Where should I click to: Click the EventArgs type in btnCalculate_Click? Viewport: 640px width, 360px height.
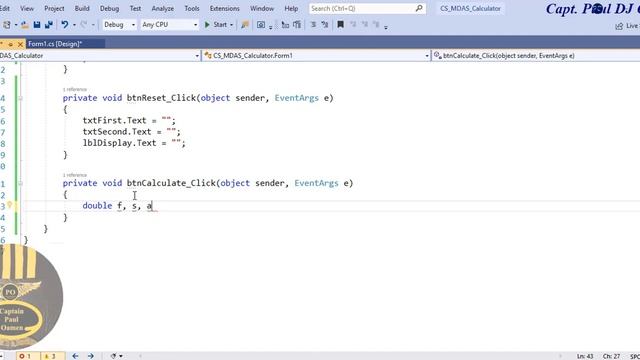[x=316, y=183]
